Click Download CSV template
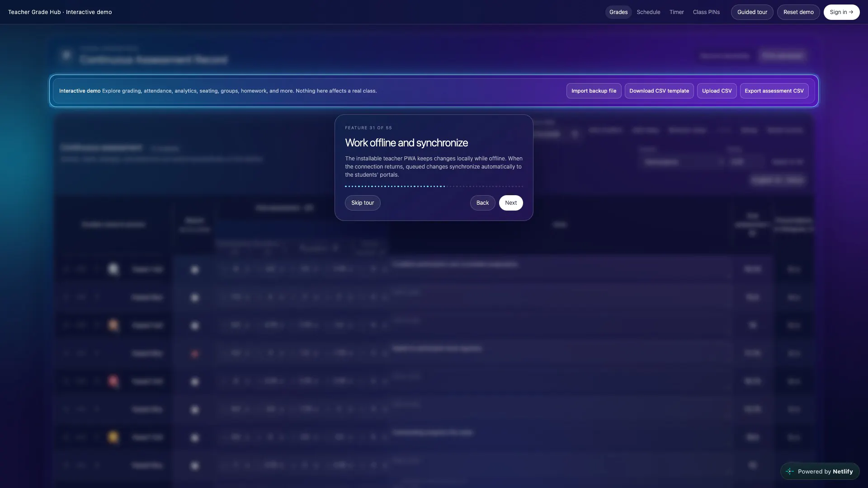 coord(659,91)
